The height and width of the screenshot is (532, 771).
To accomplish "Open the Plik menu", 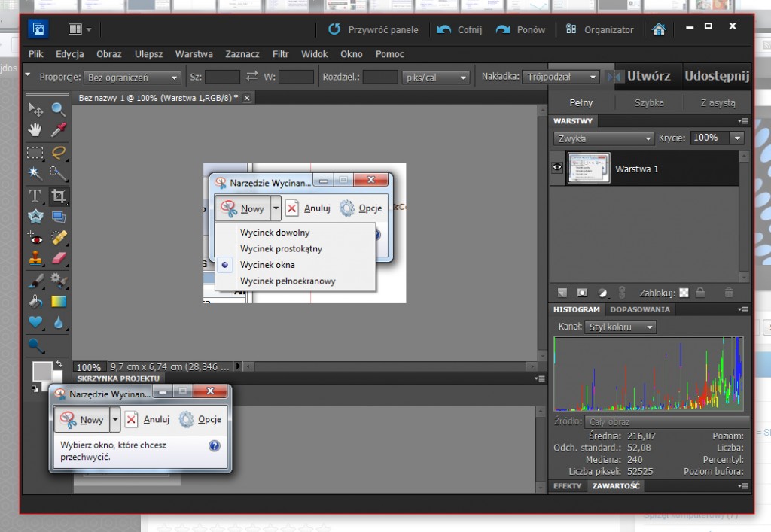I will tap(36, 54).
